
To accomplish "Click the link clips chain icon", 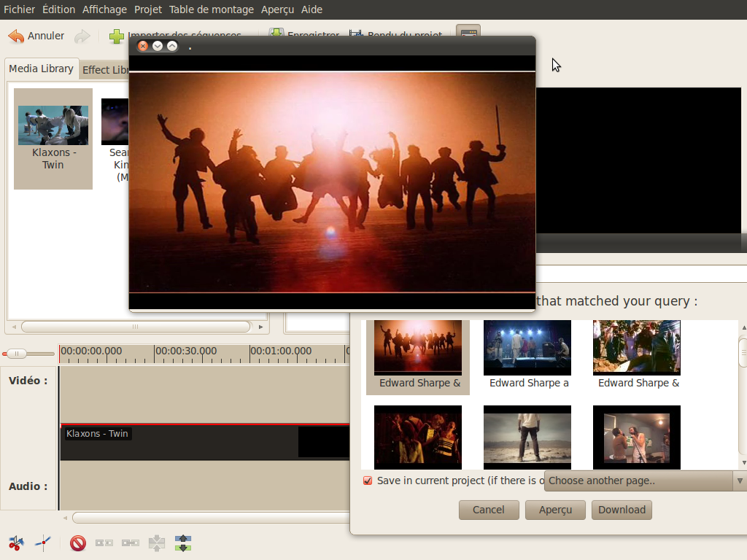I will (131, 542).
